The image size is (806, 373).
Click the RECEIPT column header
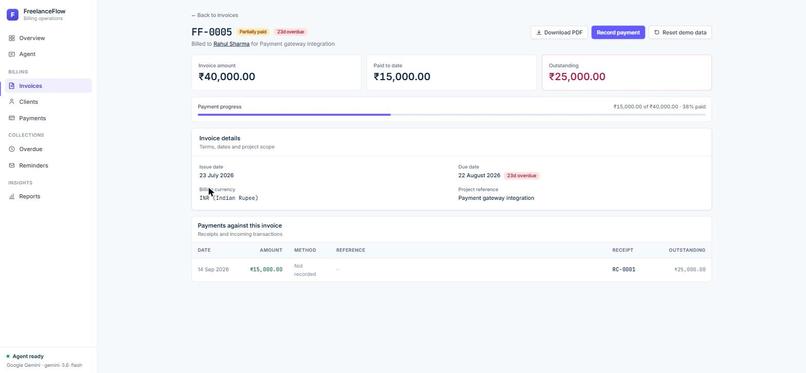(x=622, y=250)
